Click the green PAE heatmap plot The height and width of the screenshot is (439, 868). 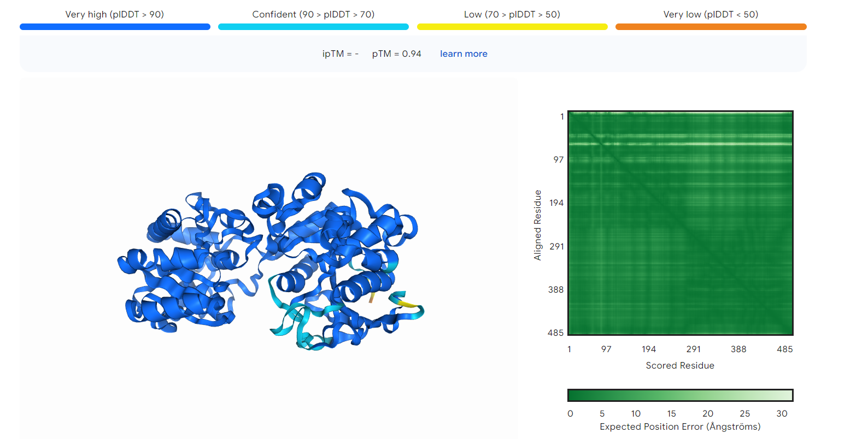click(x=681, y=223)
